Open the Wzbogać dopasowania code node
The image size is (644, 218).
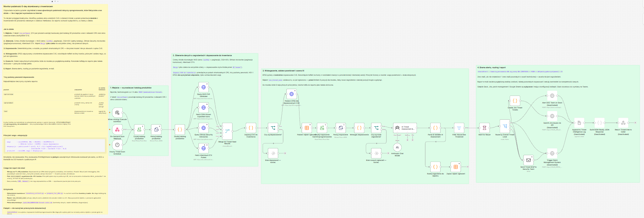(x=359, y=128)
